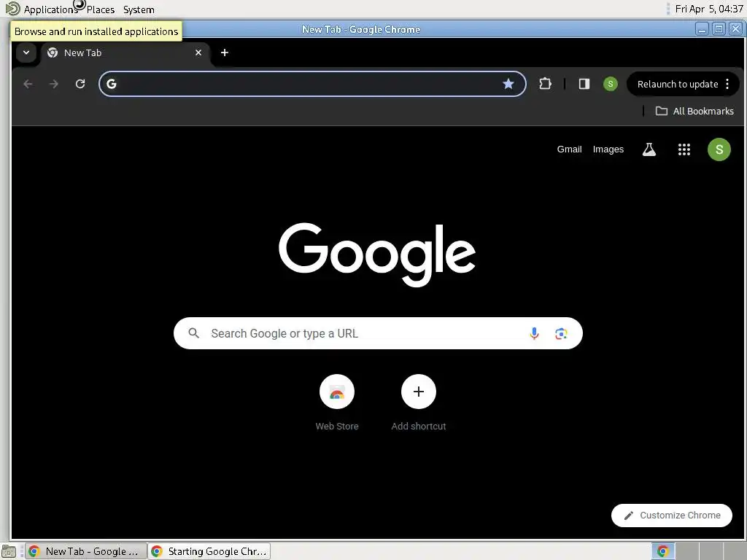Viewport: 747px width, 560px height.
Task: Click the clock Fri Apr 5, 04:37
Action: (709, 9)
